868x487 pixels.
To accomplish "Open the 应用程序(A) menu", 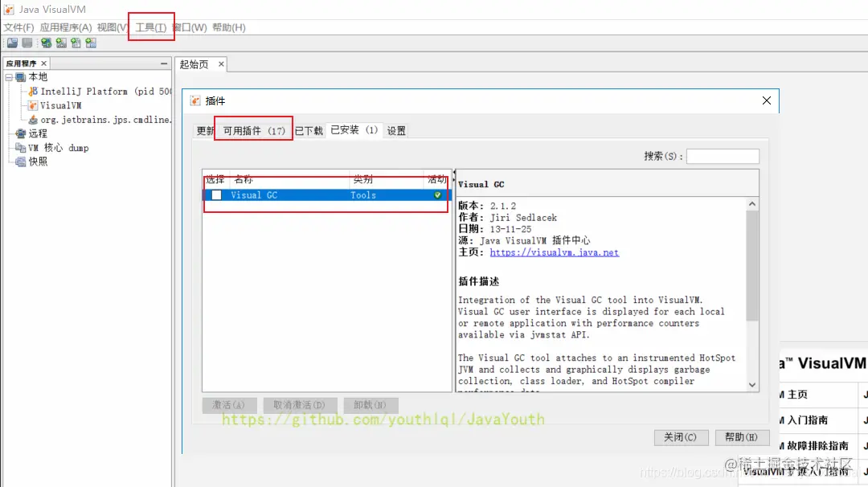I will coord(65,27).
